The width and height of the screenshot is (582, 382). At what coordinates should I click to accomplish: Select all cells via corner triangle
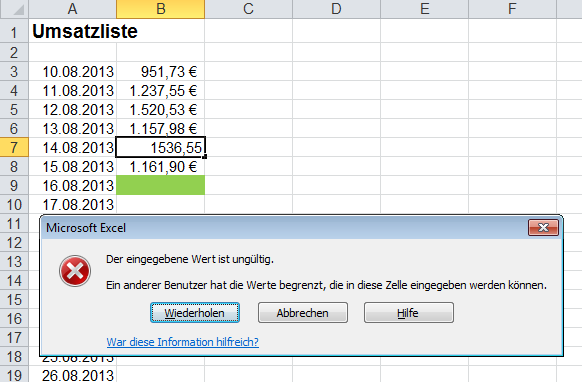[x=14, y=9]
